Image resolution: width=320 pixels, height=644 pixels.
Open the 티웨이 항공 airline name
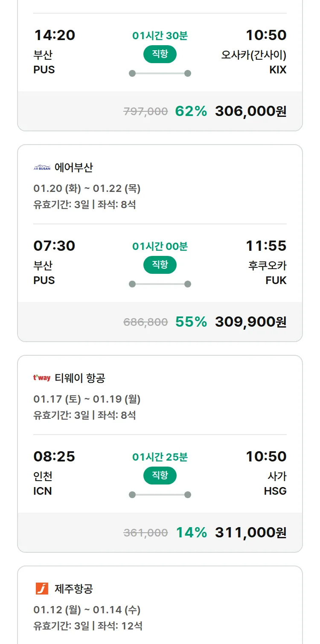80,378
